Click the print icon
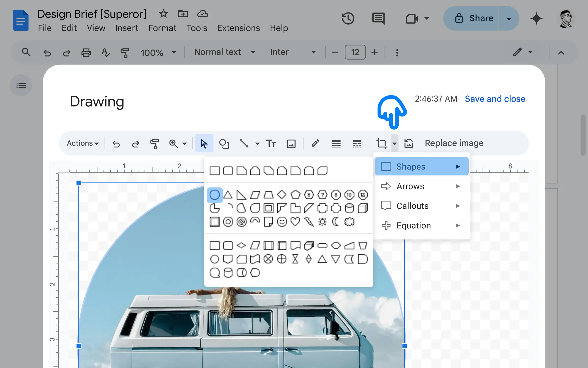The image size is (588, 368). coord(86,53)
